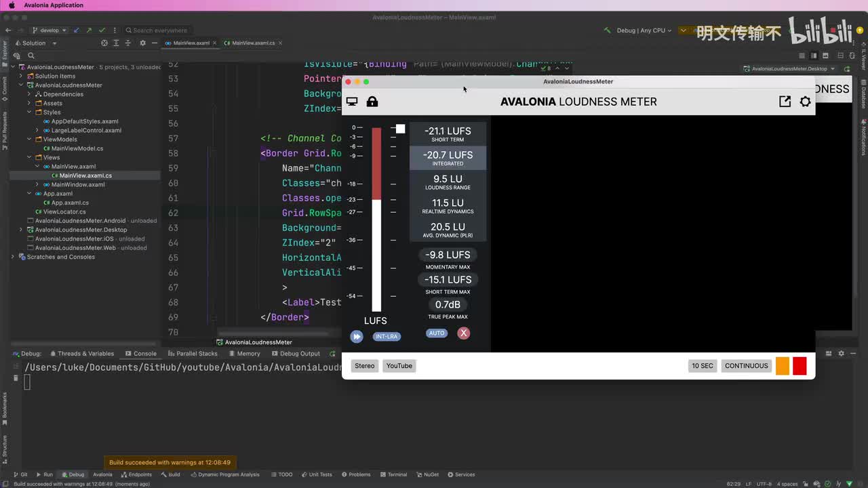Open the Terminal tool window

click(393, 474)
